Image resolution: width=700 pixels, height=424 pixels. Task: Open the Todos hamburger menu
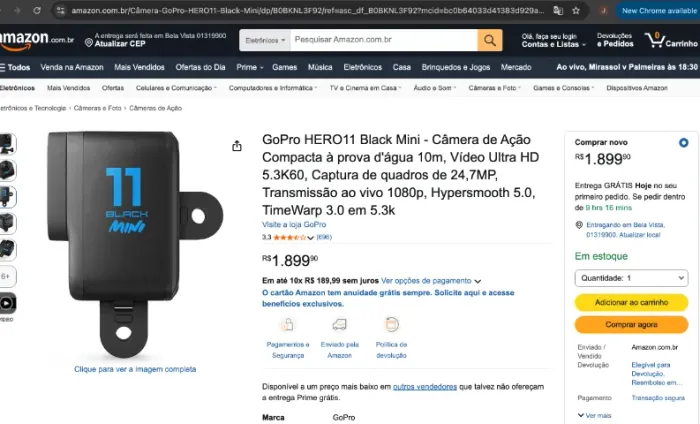[15, 67]
